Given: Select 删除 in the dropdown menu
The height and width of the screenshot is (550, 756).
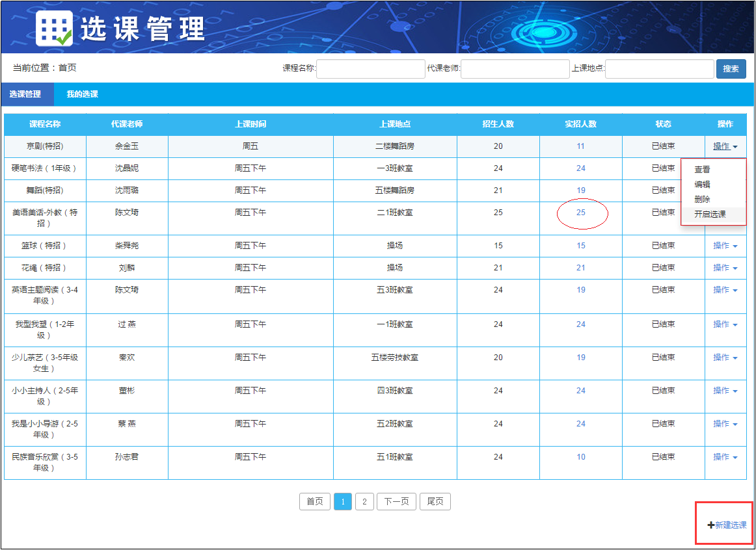Looking at the screenshot, I should 702,200.
